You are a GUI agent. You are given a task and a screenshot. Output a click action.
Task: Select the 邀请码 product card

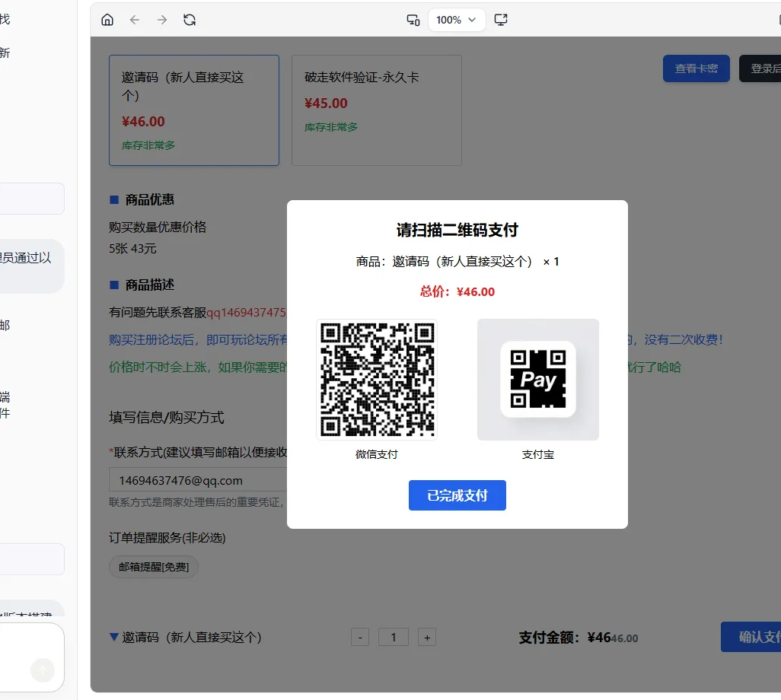point(194,110)
